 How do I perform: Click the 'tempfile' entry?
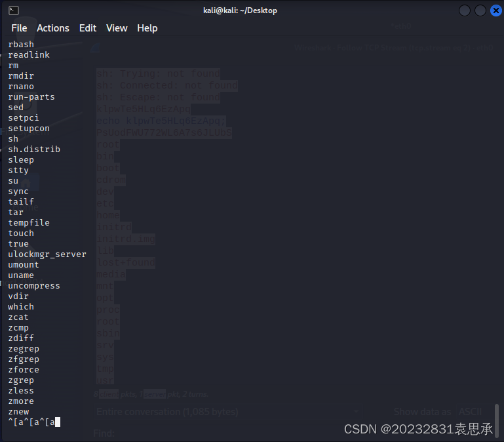coord(29,223)
